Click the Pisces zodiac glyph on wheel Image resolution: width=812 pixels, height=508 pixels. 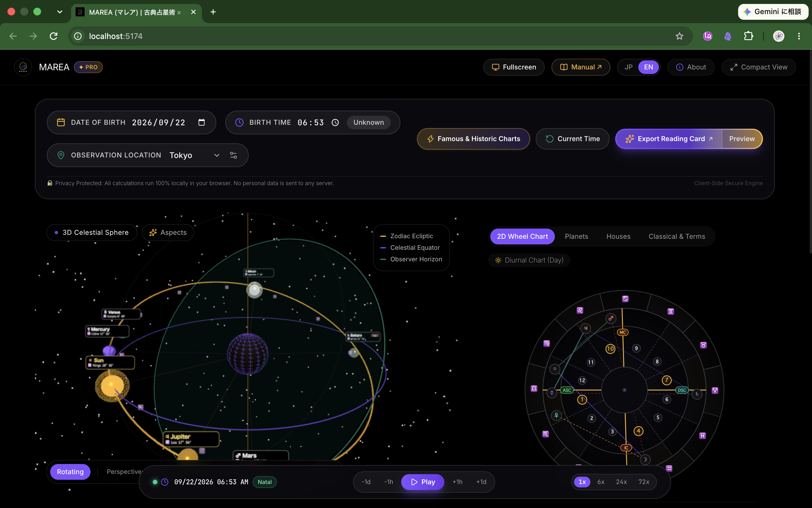click(702, 436)
